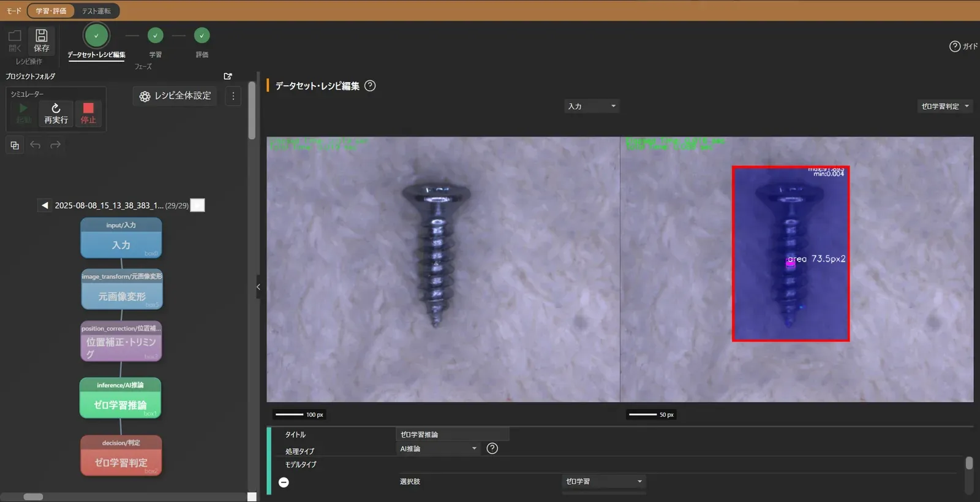Select the ゼロ学習判定 decision node
980x502 pixels.
pyautogui.click(x=121, y=455)
